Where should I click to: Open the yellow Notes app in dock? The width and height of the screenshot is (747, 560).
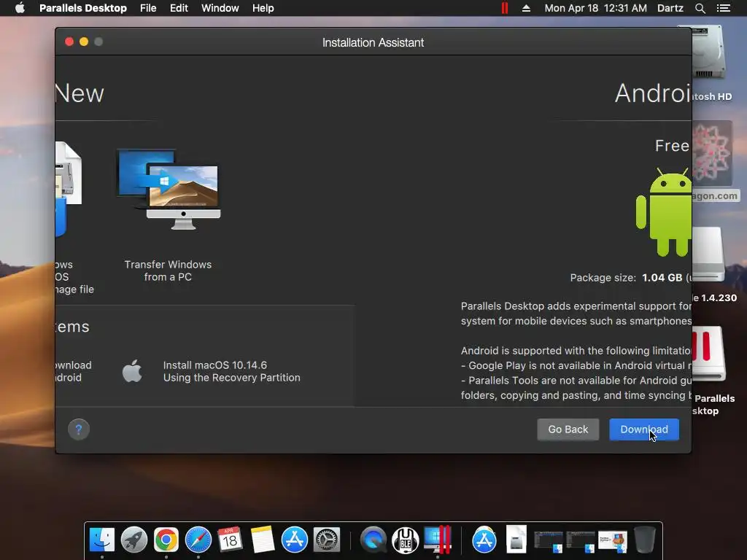263,540
